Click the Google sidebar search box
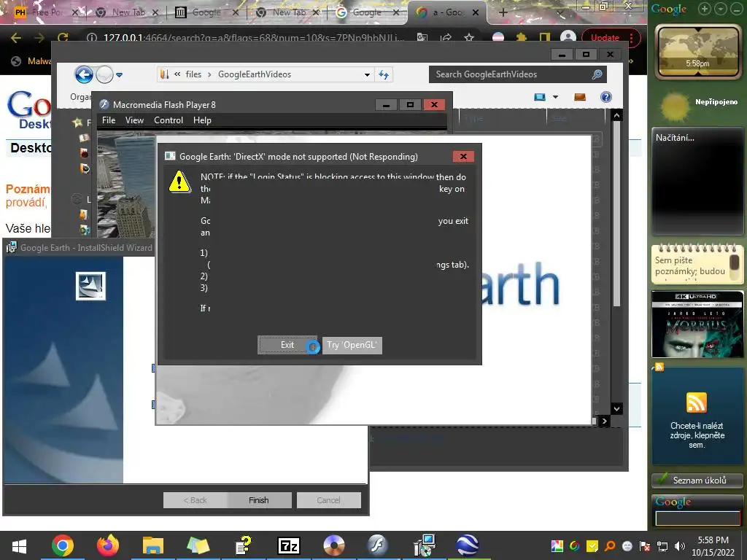This screenshot has height=560, width=747. coord(697,518)
